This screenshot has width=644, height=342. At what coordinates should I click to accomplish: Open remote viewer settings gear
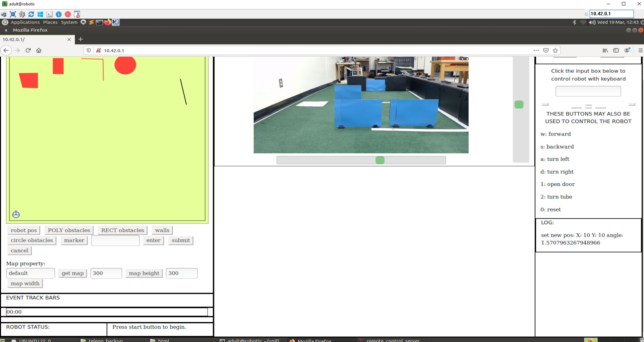click(x=22, y=14)
